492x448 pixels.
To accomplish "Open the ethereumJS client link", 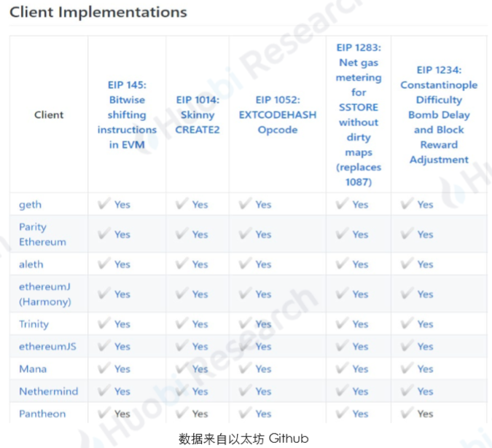I will click(47, 347).
